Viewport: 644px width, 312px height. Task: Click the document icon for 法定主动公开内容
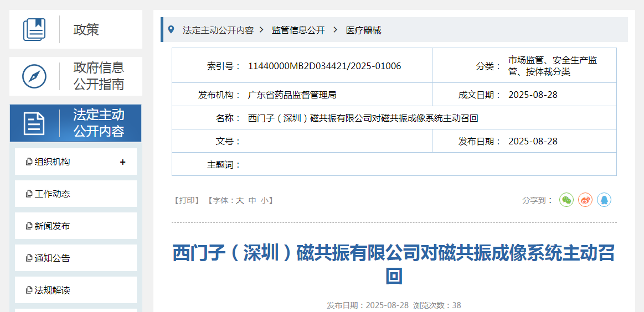[34, 123]
